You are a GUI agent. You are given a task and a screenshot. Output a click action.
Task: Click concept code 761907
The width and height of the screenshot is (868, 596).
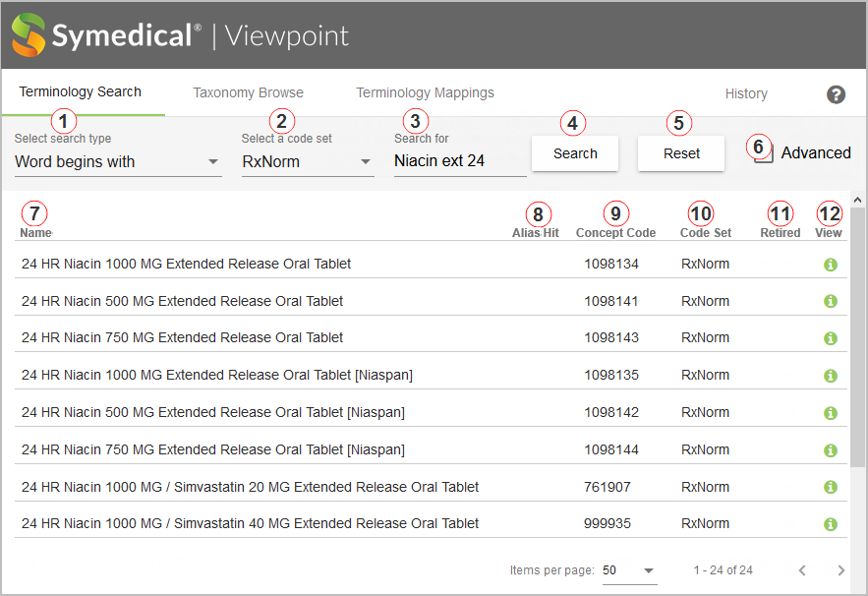point(608,487)
